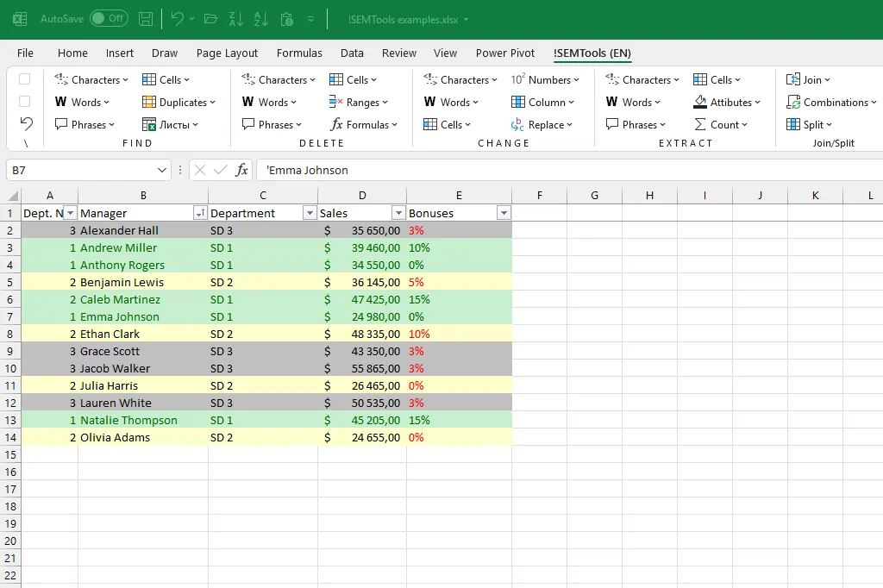Open the folder icon in quick access toolbar
Screen dimensions: 883x588
click(x=210, y=19)
